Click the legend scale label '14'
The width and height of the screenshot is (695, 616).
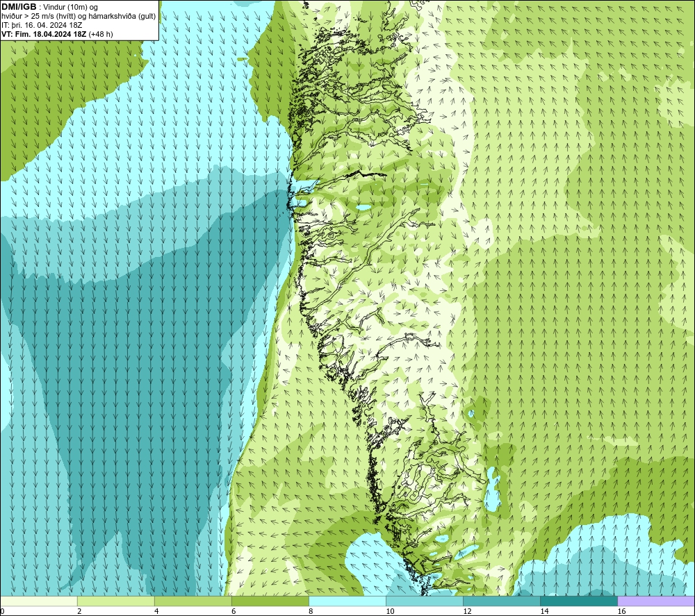pyautogui.click(x=544, y=611)
